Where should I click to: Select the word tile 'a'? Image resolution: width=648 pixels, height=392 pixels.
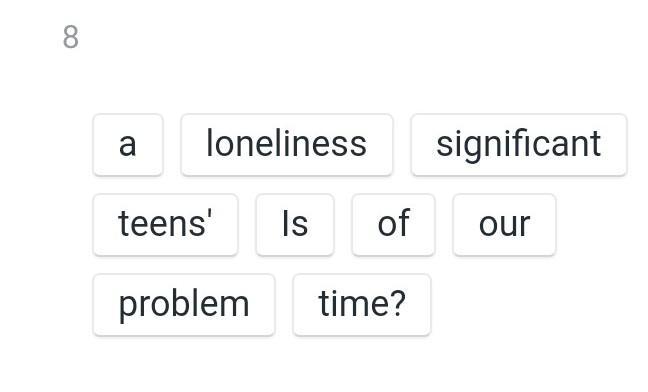point(128,145)
